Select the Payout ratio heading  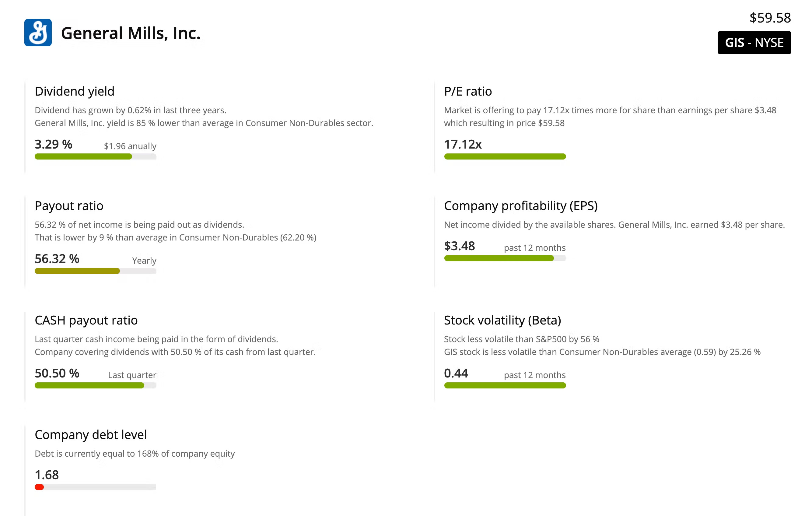tap(69, 206)
